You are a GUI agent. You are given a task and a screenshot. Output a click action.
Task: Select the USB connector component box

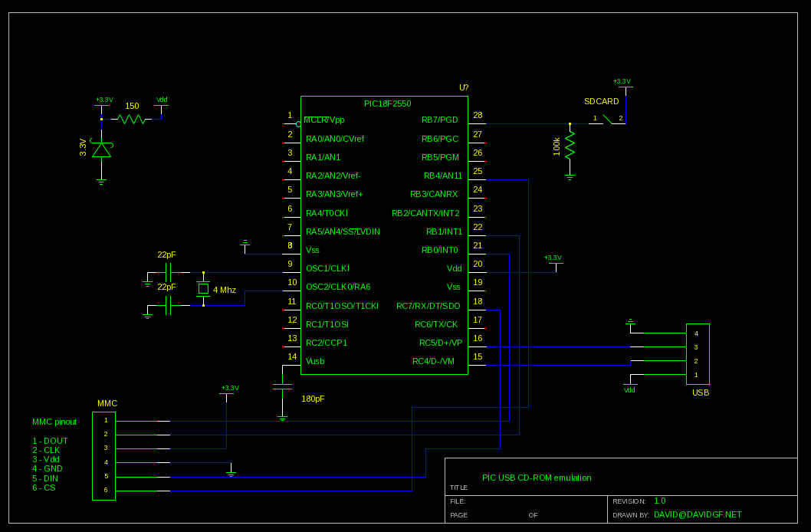(x=698, y=354)
